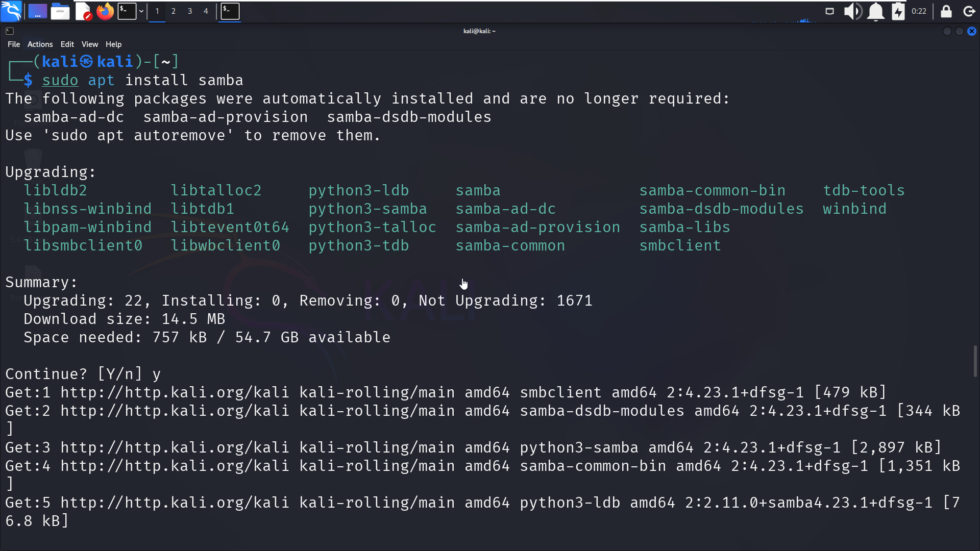Screen dimensions: 980x551
Task: Open the File menu in the terminal
Action: click(13, 44)
